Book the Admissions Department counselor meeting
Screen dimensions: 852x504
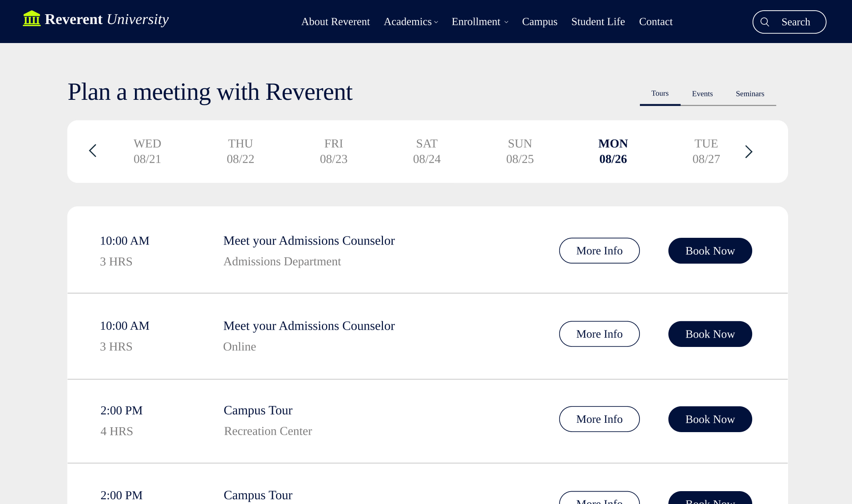pyautogui.click(x=710, y=251)
